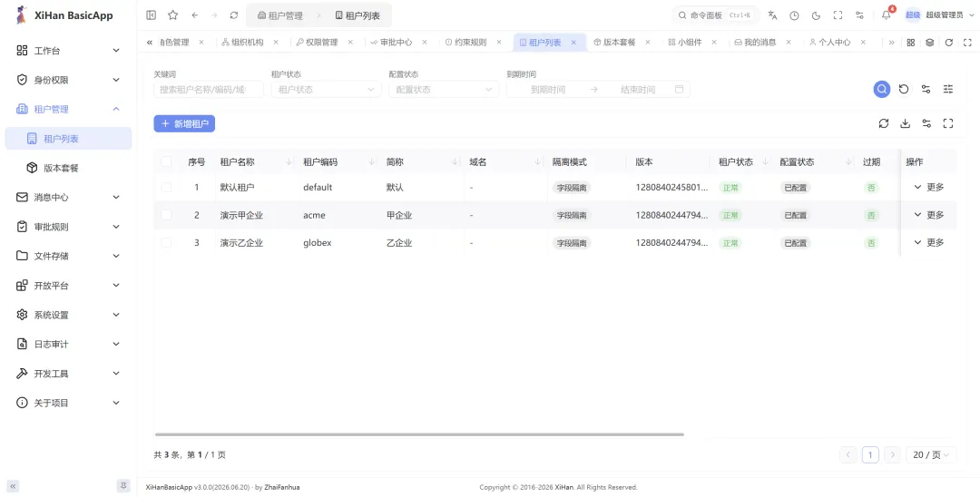Expand 系统设置 sidebar menu
The image size is (980, 497).
coord(68,315)
